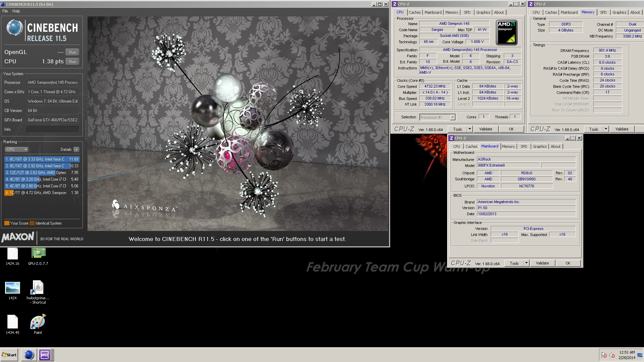The image size is (644, 362).
Task: Click OK in first CPU-Z window
Action: tap(511, 129)
